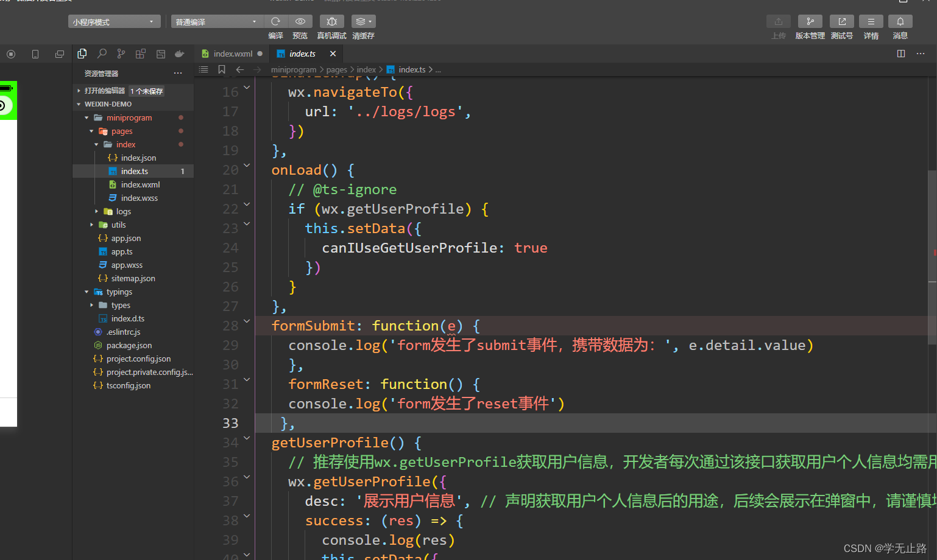Fold code at line 28 formSubmit
This screenshot has height=560, width=937.
[x=247, y=321]
